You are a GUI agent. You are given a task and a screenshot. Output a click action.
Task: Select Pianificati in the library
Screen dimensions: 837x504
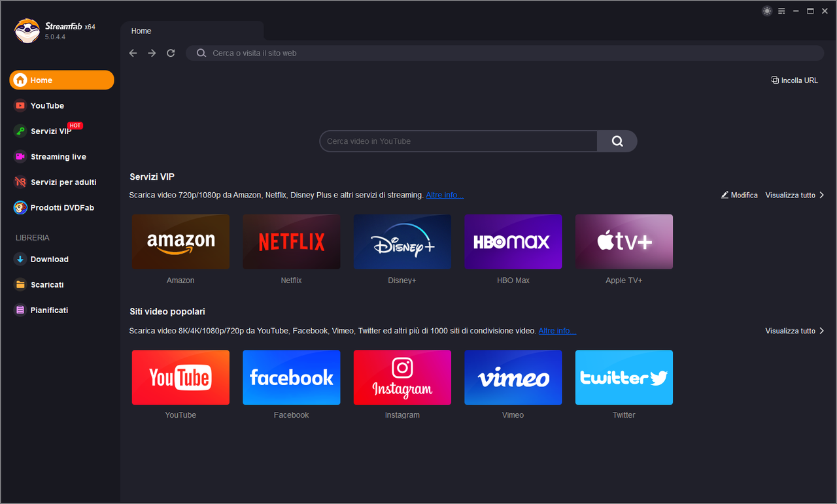[49, 310]
